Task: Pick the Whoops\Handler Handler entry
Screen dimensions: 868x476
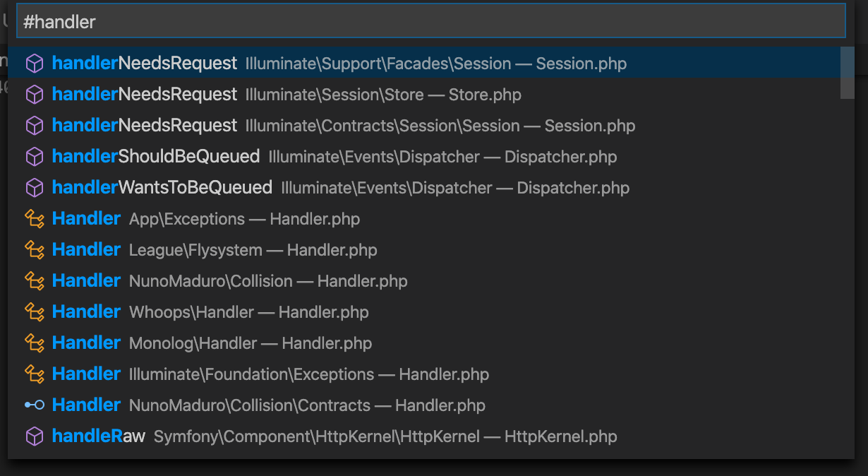Action: click(424, 312)
